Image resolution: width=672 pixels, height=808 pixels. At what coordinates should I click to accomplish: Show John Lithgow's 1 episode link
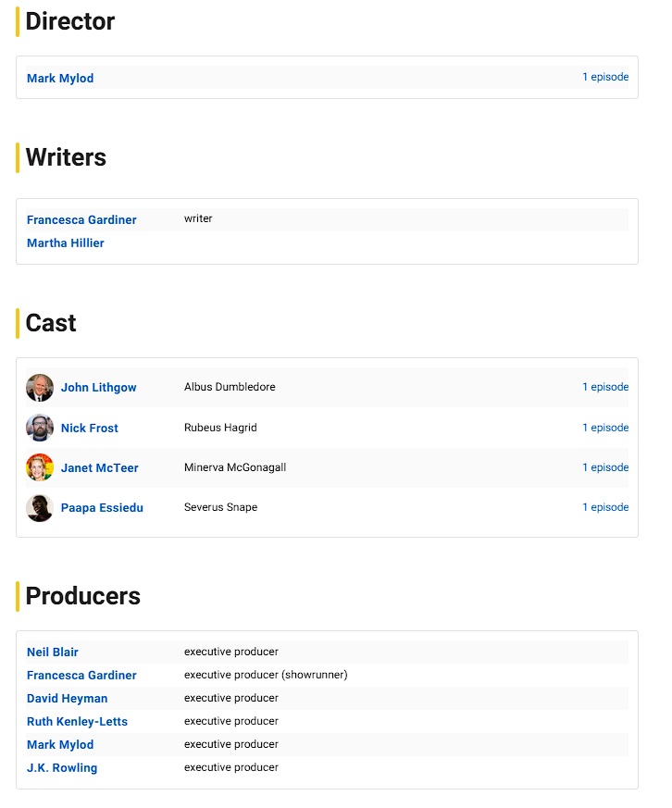[x=605, y=387]
